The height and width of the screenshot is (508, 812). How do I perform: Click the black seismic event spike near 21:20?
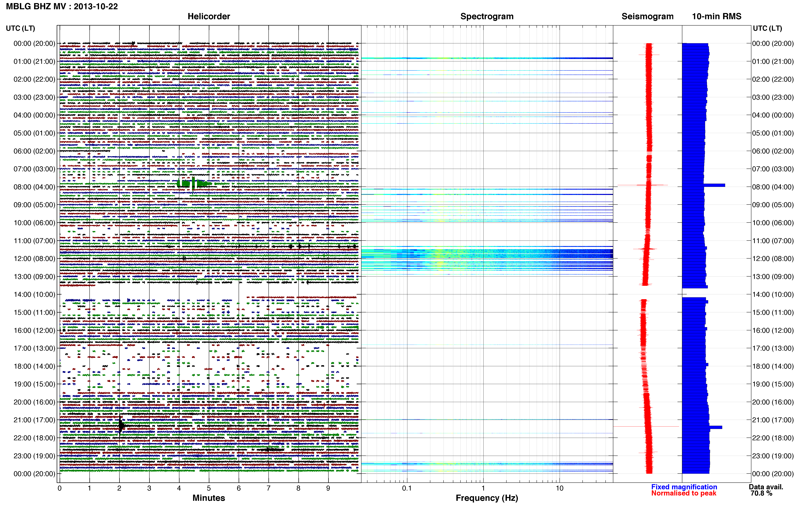[121, 426]
